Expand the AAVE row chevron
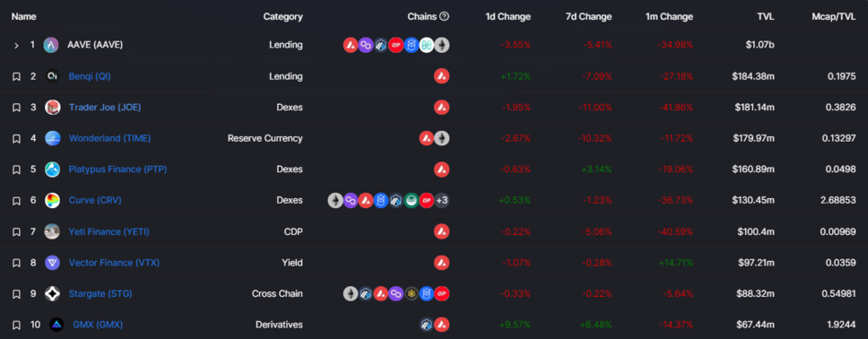 (x=17, y=45)
